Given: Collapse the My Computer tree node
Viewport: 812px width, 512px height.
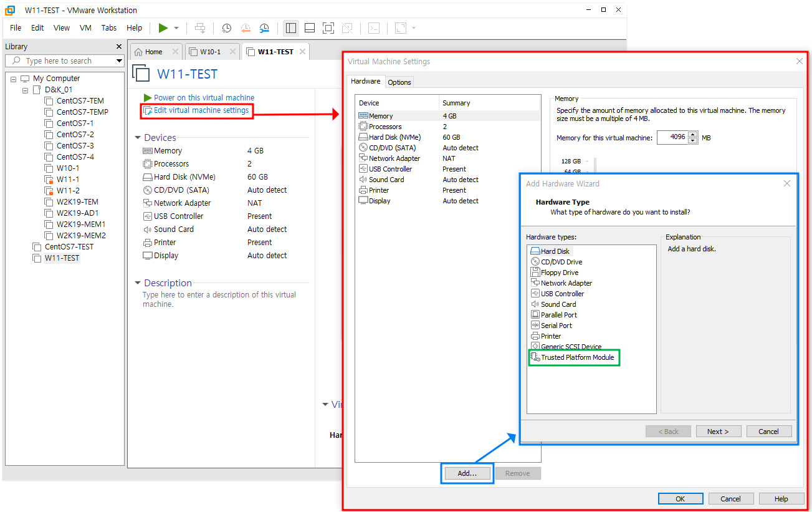Looking at the screenshot, I should [x=13, y=79].
